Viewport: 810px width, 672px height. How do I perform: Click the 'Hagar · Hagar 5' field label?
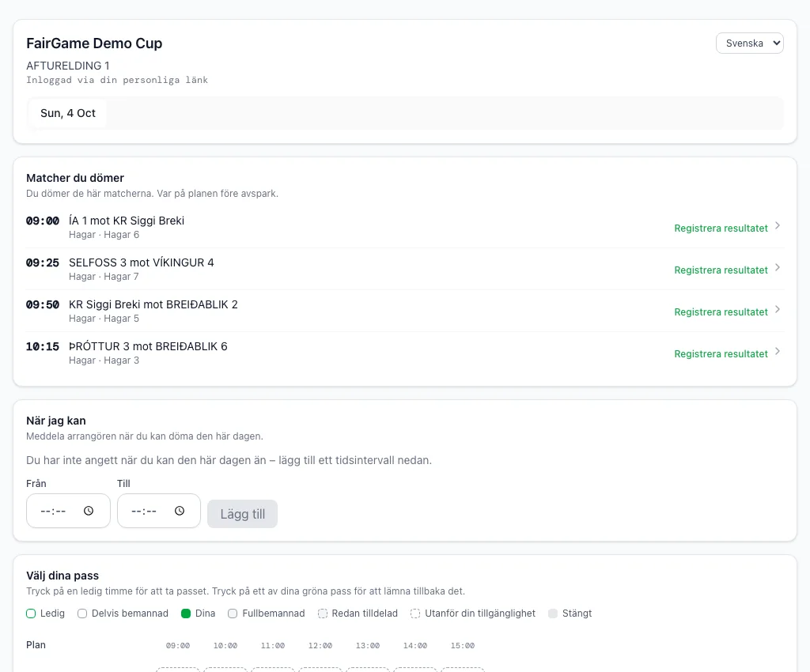[x=104, y=319]
